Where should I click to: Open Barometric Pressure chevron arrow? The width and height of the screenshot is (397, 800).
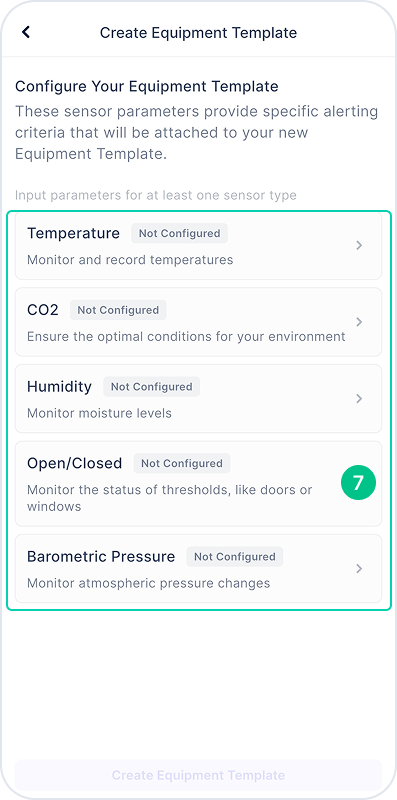(359, 568)
